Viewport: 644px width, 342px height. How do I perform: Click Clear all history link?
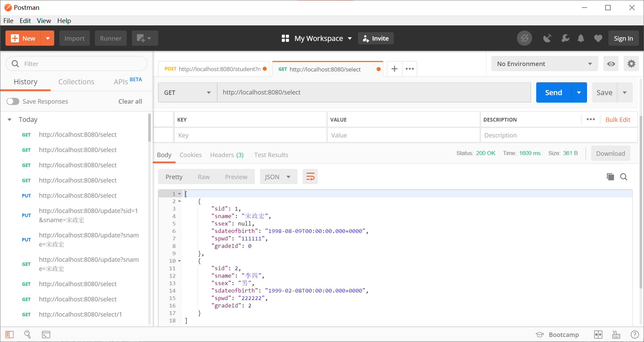pyautogui.click(x=130, y=101)
